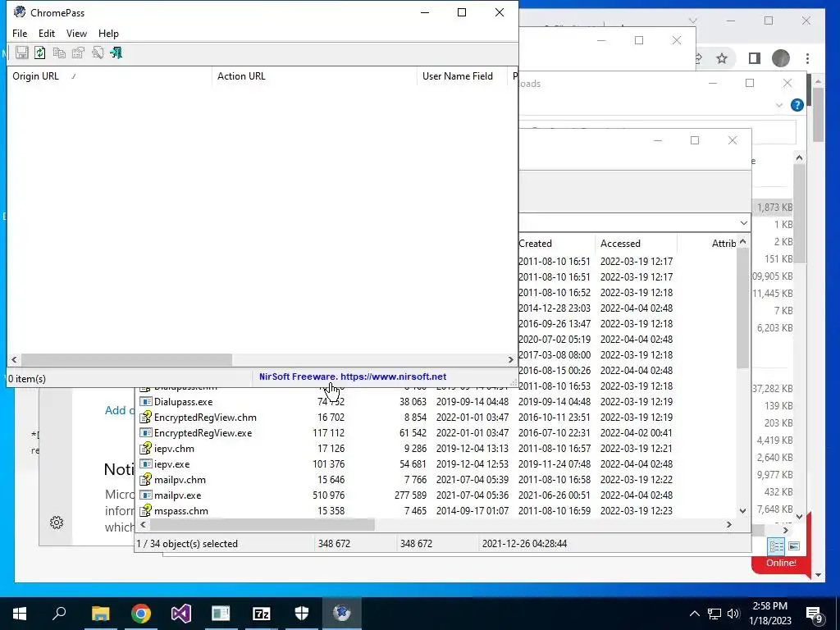Click the ChromePass title bar app icon
This screenshot has width=840, height=630.
(20, 11)
